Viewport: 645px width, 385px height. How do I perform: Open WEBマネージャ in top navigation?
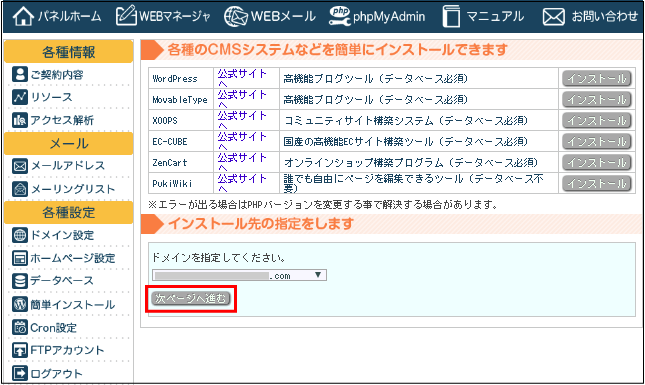163,16
